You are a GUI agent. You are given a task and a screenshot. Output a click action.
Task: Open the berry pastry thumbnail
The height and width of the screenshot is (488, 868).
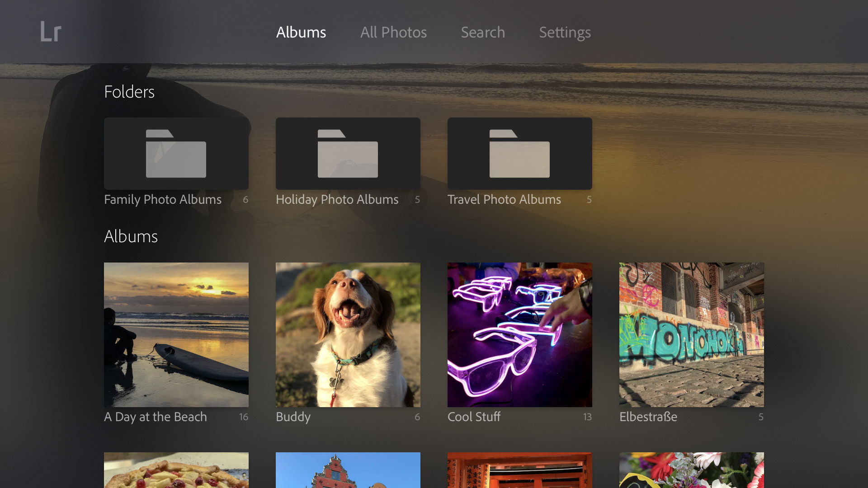(176, 472)
